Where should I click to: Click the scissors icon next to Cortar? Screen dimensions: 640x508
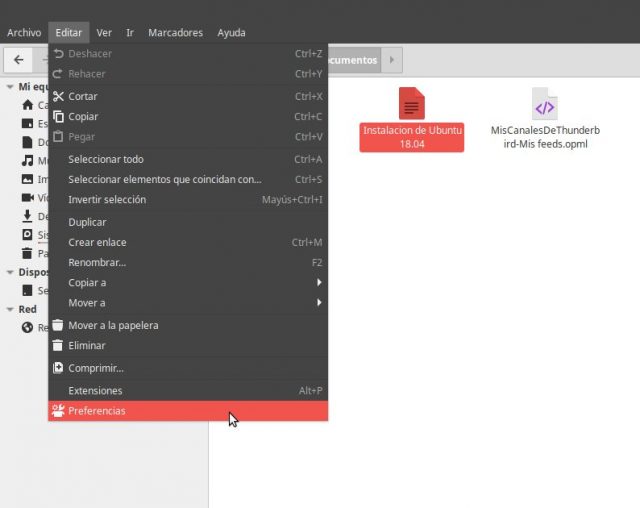58,96
